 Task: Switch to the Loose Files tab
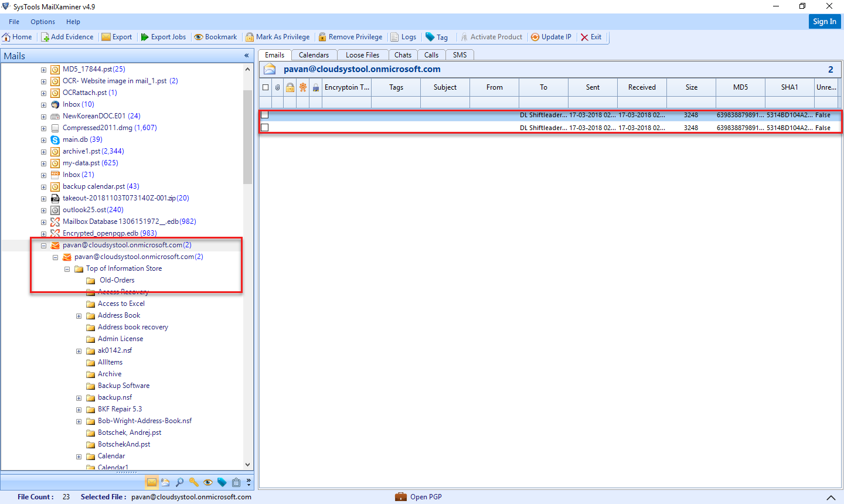click(x=362, y=55)
